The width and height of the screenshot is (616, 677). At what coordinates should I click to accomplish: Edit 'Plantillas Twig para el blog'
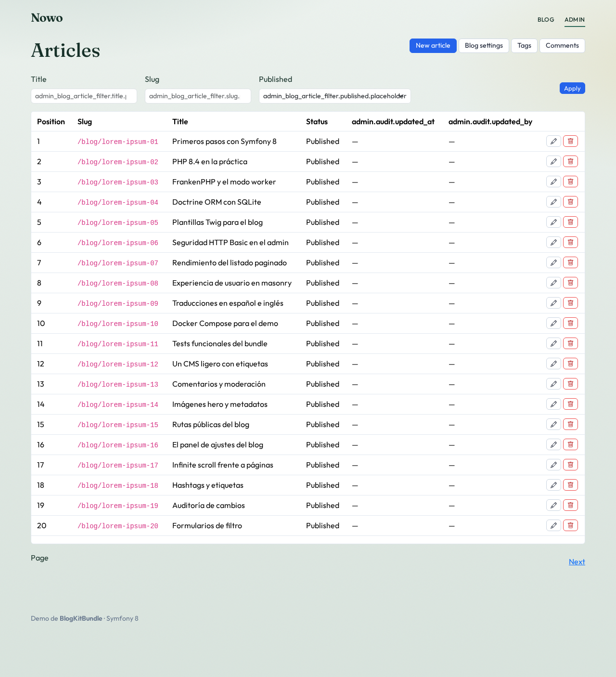pyautogui.click(x=553, y=222)
